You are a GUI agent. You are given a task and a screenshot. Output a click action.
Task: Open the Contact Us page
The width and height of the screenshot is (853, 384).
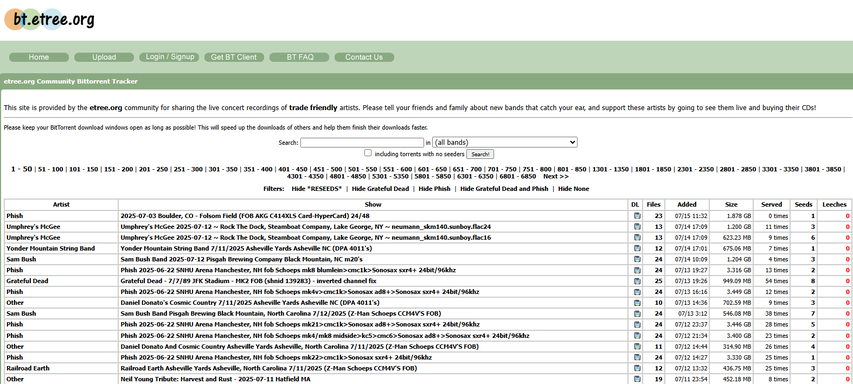pos(364,57)
